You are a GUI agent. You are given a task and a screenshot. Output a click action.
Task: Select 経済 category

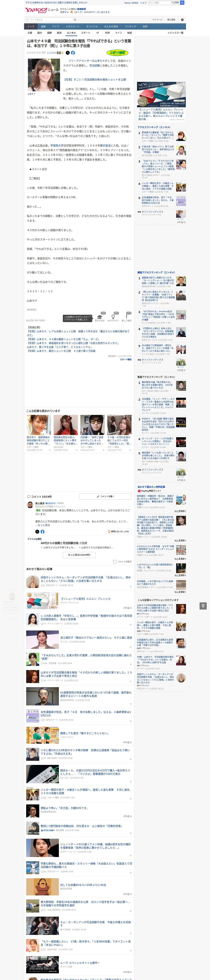tap(59, 33)
